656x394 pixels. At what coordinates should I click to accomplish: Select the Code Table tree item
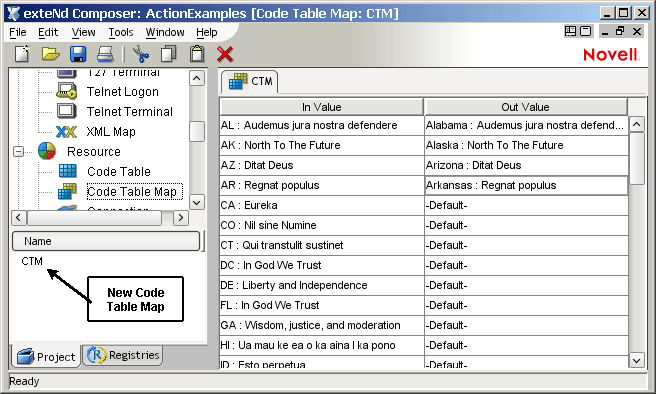point(119,171)
